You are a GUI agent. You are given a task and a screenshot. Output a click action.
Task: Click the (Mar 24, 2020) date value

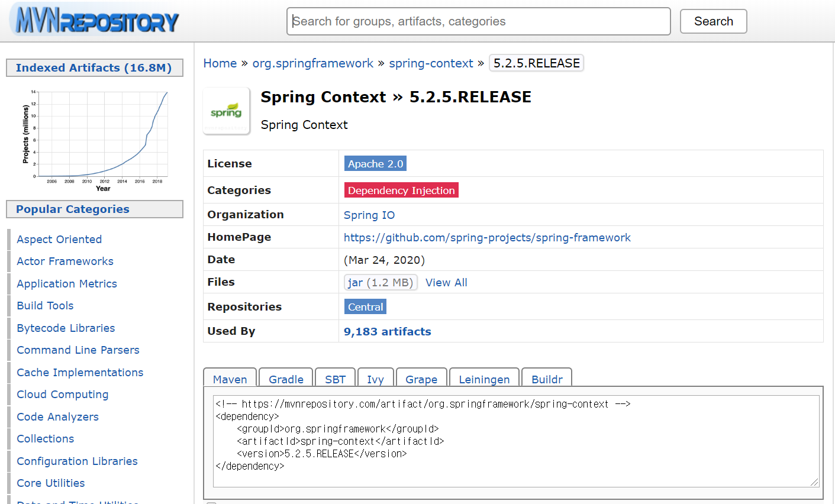pos(384,260)
